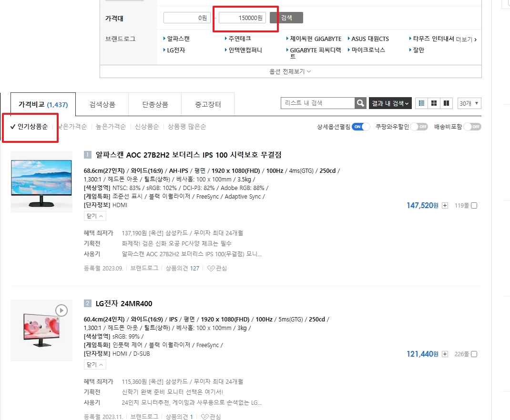
Task: Toggle 상세옵션펼침 switch off
Action: pyautogui.click(x=361, y=127)
